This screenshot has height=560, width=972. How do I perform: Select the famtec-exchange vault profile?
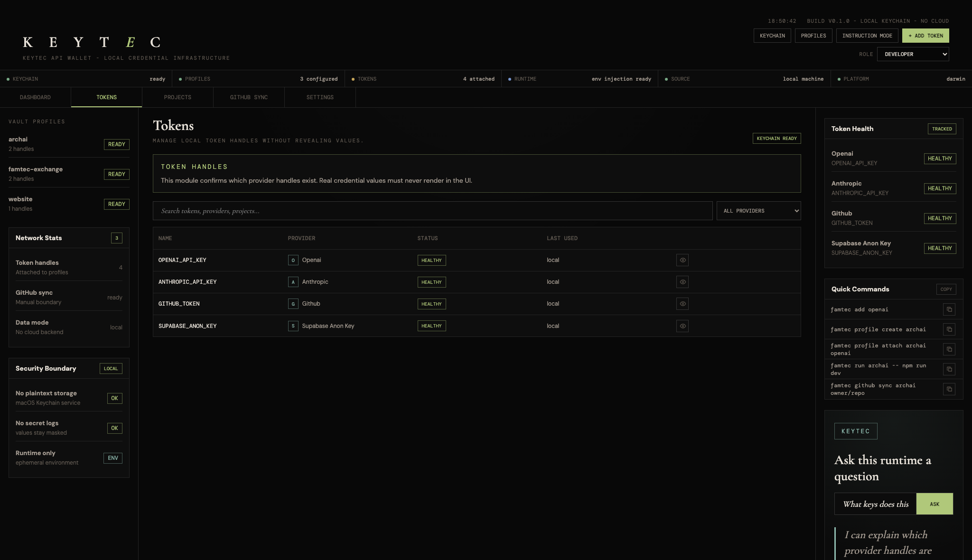point(69,174)
